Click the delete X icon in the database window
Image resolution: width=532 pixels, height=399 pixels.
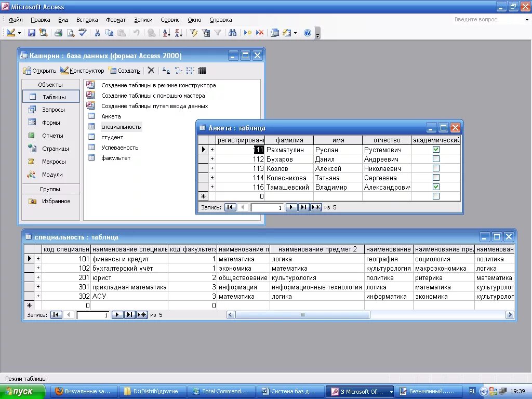point(151,71)
